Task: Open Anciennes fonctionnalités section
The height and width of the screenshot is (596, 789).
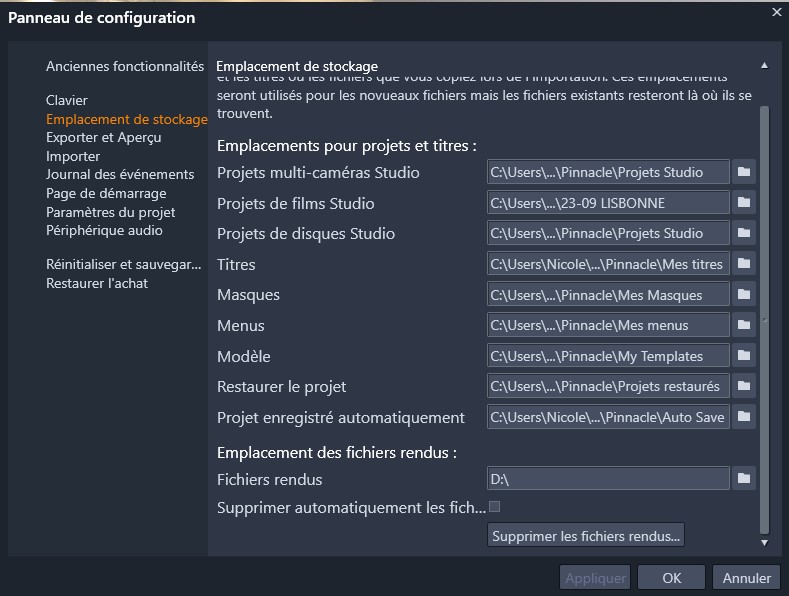Action: pos(124,66)
